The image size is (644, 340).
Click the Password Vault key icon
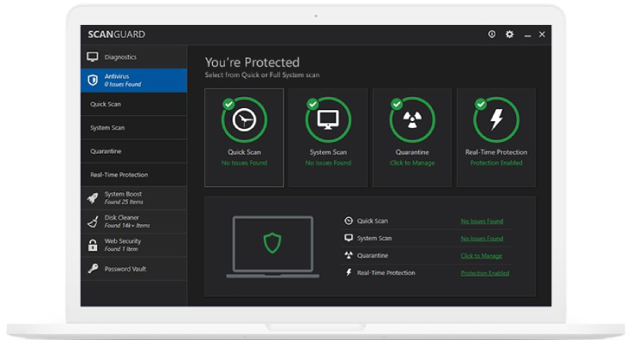[93, 269]
